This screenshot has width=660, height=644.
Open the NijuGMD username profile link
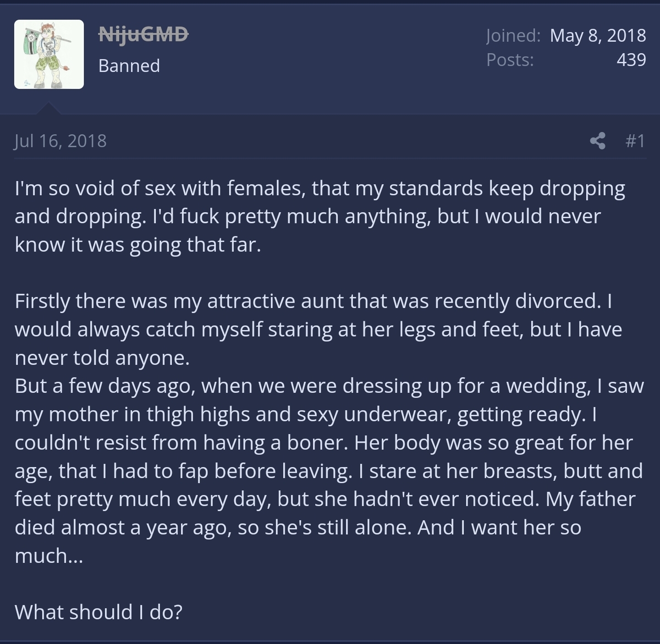click(x=143, y=34)
